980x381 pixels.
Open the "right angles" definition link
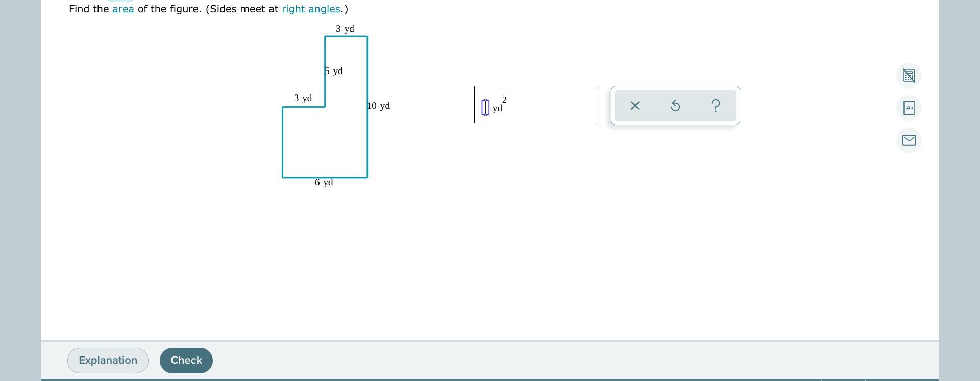[x=311, y=9]
